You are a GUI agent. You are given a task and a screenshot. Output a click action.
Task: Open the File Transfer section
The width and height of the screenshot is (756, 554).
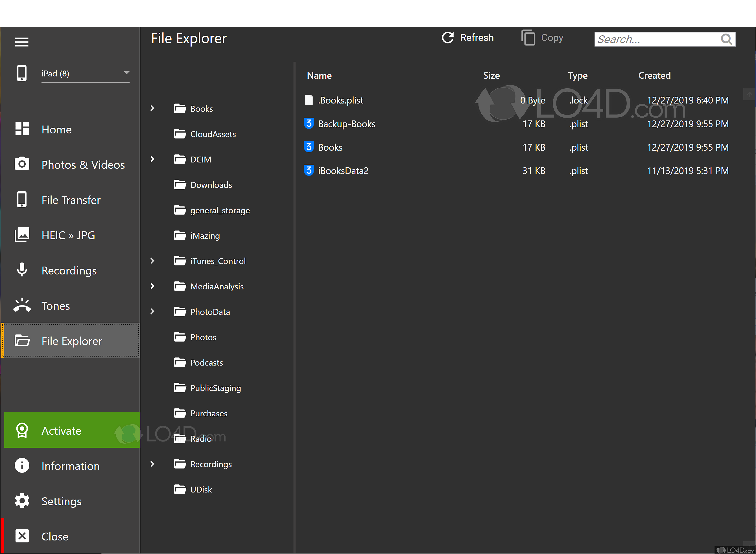pos(21,199)
